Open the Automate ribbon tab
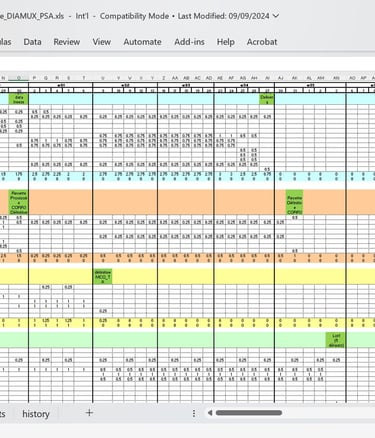 [x=142, y=42]
